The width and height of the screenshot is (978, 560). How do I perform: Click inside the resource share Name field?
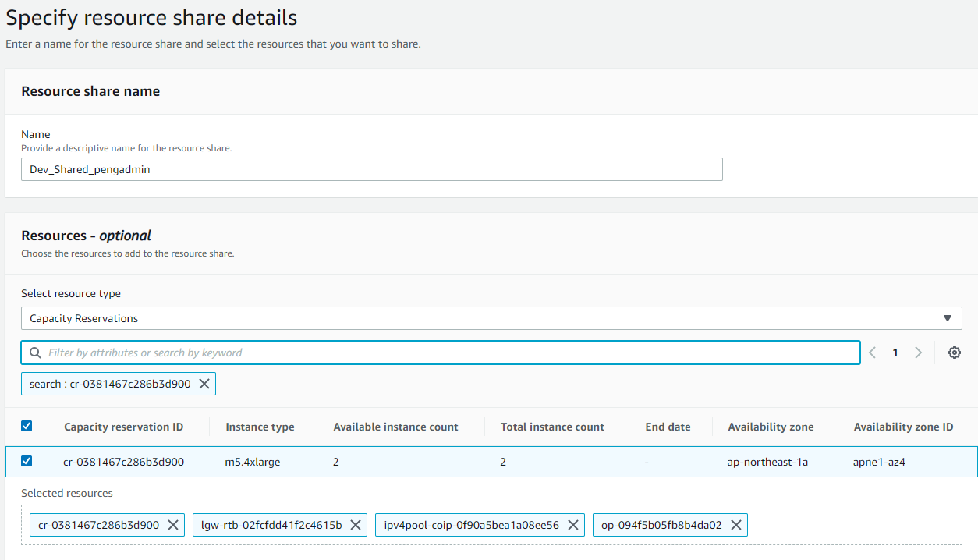pyautogui.click(x=372, y=169)
